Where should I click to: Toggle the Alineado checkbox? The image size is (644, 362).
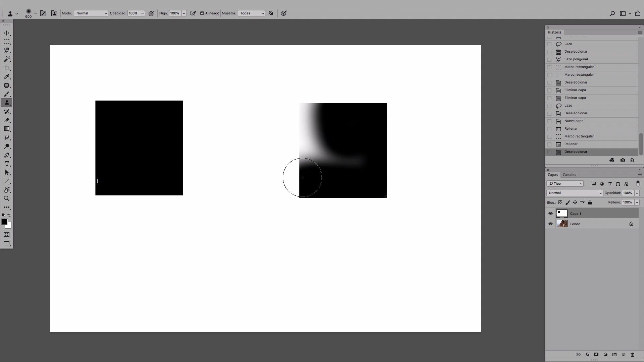click(202, 13)
